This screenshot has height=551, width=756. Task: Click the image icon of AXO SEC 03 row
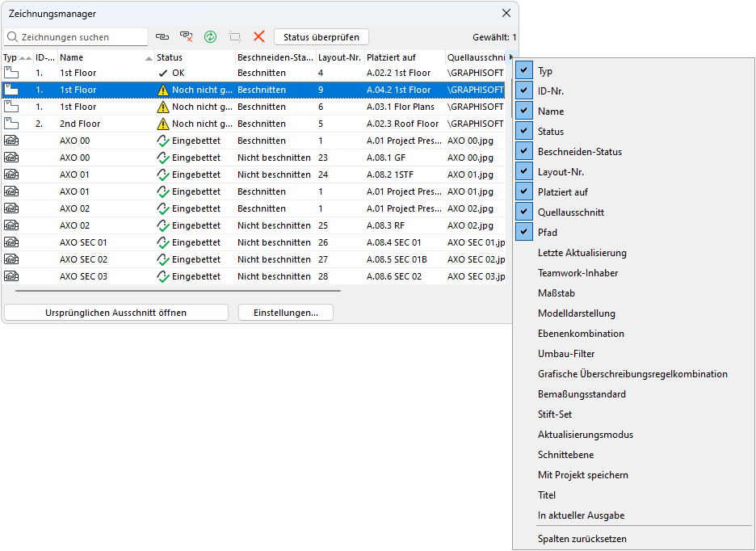click(x=11, y=276)
